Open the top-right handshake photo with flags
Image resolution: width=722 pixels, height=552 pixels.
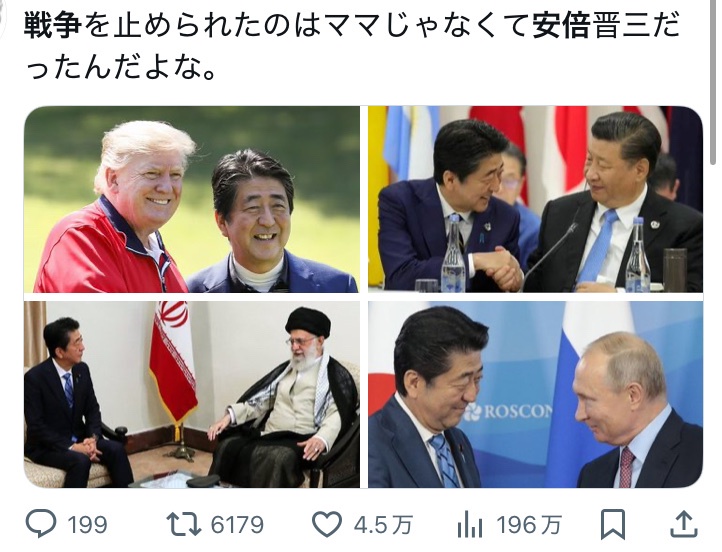pos(536,199)
